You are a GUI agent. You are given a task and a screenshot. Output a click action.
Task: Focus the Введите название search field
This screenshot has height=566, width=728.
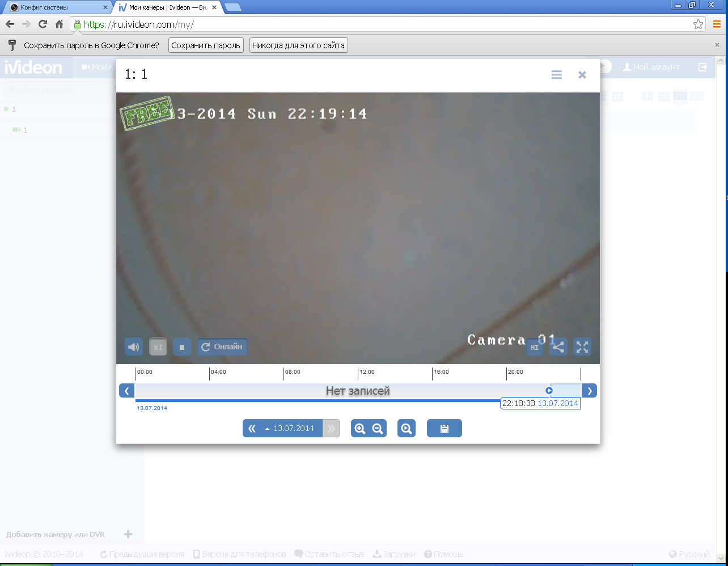[59, 90]
